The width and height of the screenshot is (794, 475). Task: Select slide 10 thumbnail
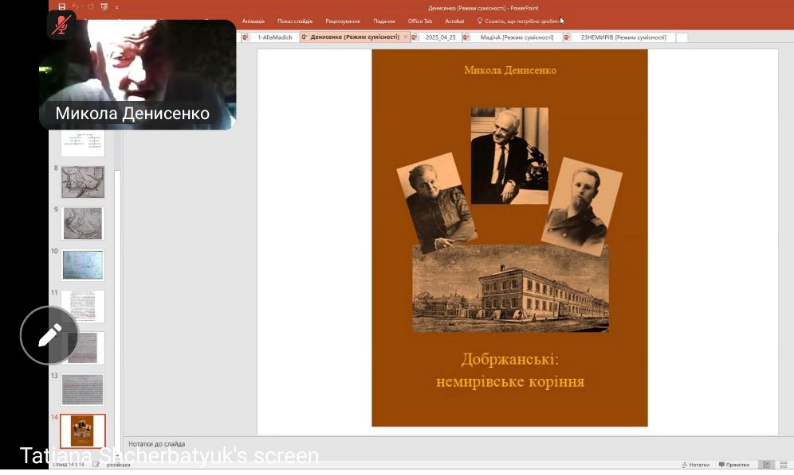[82, 265]
